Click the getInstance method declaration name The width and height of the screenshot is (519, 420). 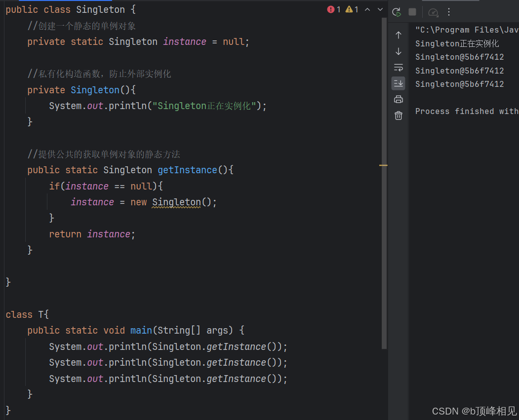pos(187,170)
